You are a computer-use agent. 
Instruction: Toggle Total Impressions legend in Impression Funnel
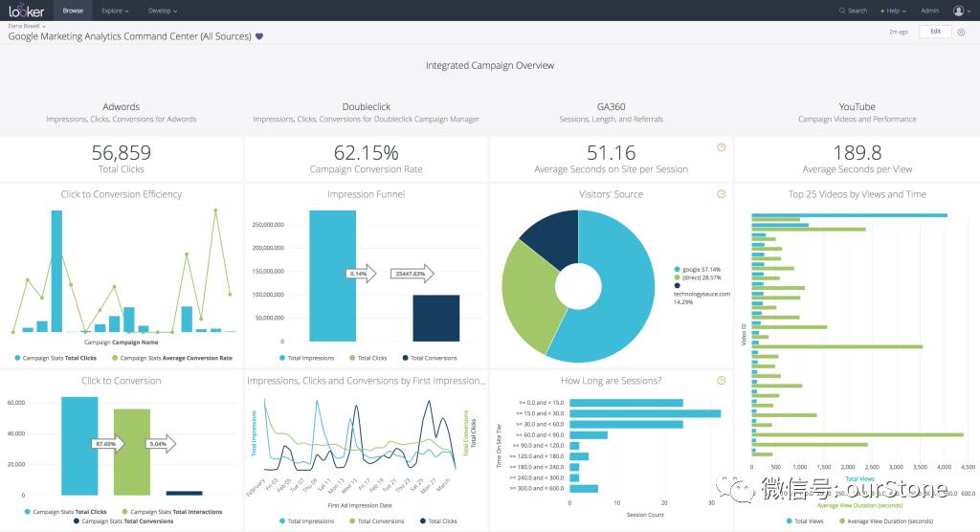coord(307,358)
